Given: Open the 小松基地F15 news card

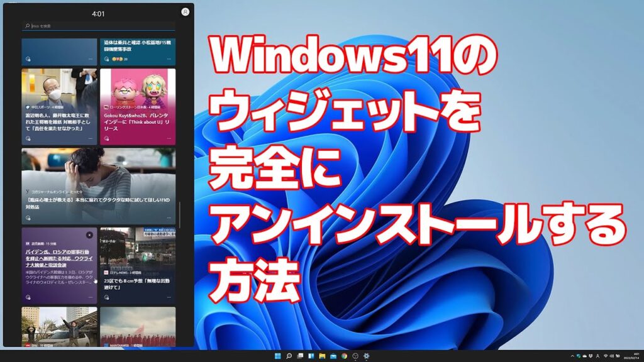Looking at the screenshot, I should tap(138, 52).
